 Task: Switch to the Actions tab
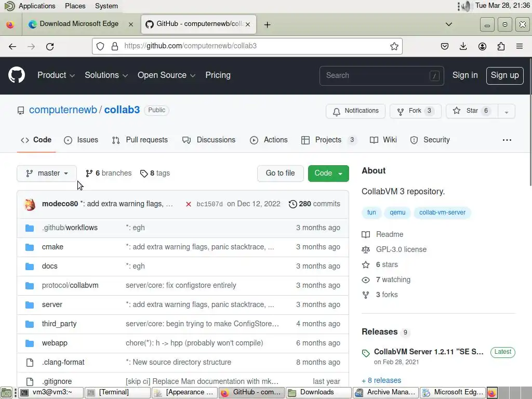[x=269, y=140]
